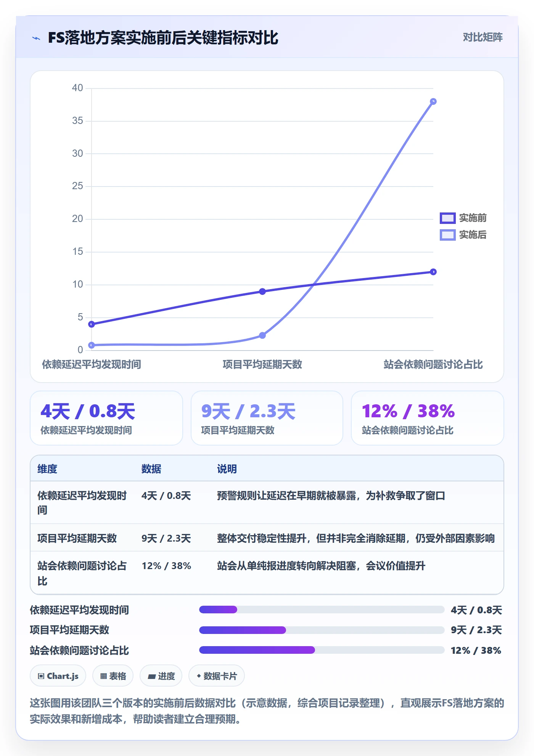Screen dimensions: 534x756
Task: Toggle the 实施前 legend color box
Action: pos(447,218)
